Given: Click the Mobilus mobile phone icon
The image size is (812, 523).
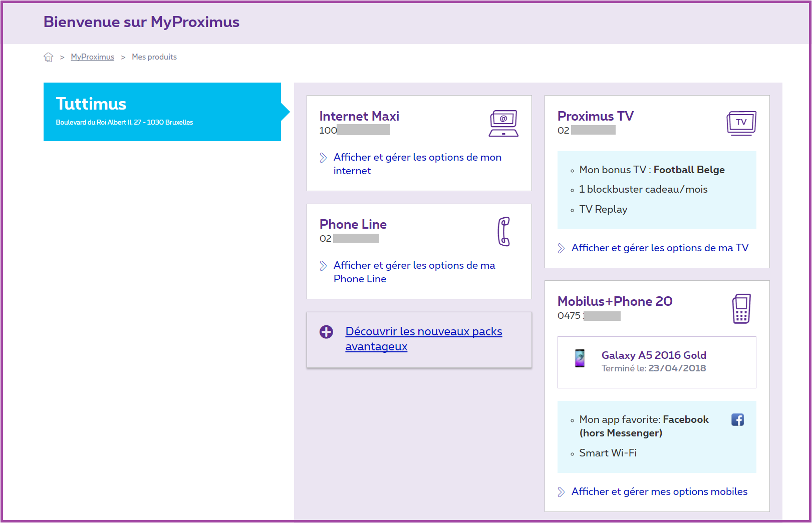Looking at the screenshot, I should point(741,309).
